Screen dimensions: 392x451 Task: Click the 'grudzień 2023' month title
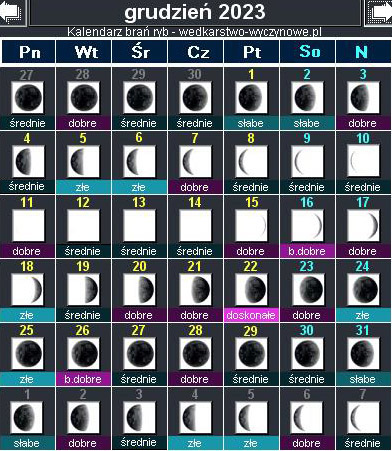[x=195, y=12]
